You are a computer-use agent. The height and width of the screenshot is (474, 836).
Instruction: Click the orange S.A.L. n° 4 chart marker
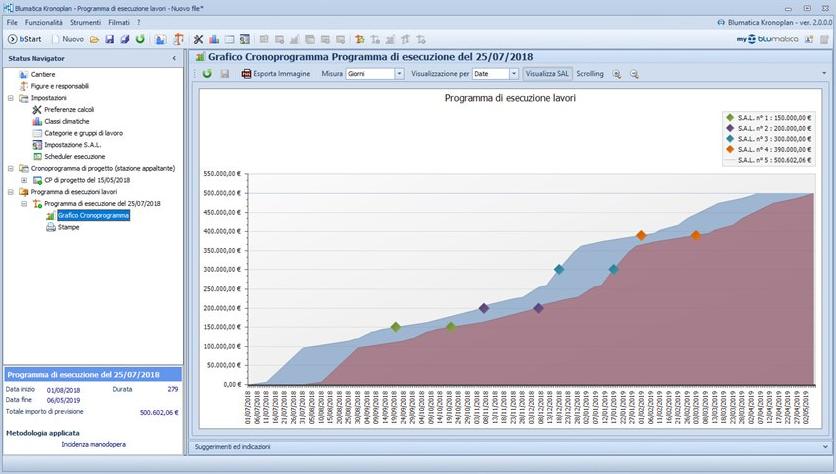[x=641, y=236]
